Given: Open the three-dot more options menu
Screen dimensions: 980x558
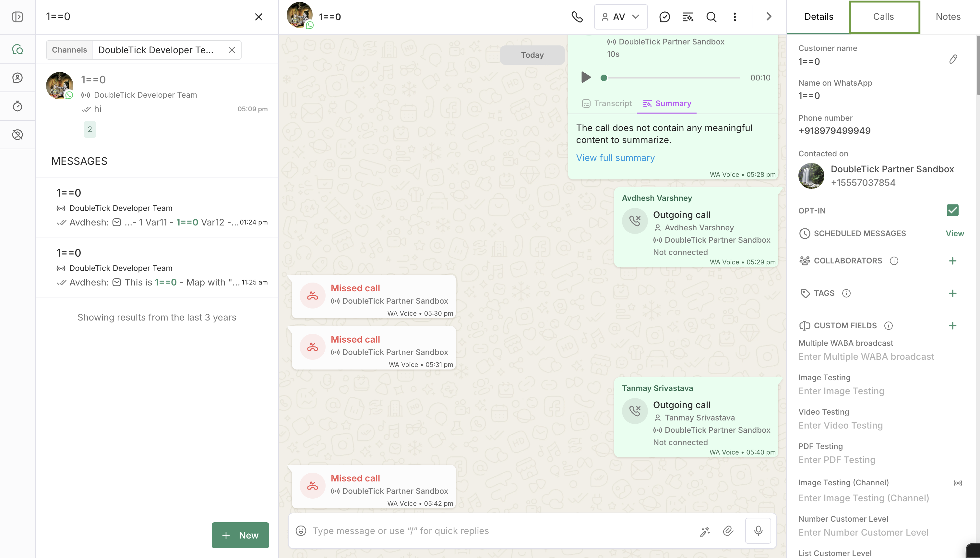Looking at the screenshot, I should tap(735, 17).
